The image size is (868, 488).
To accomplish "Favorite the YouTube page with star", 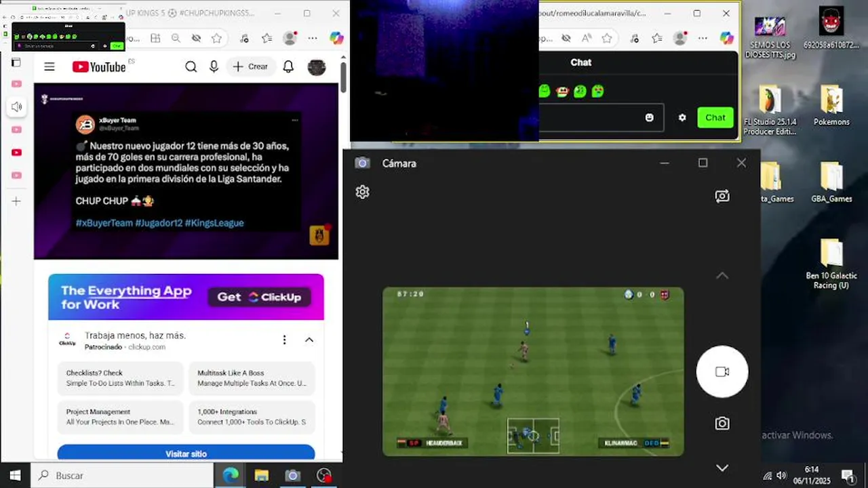I will (x=216, y=39).
